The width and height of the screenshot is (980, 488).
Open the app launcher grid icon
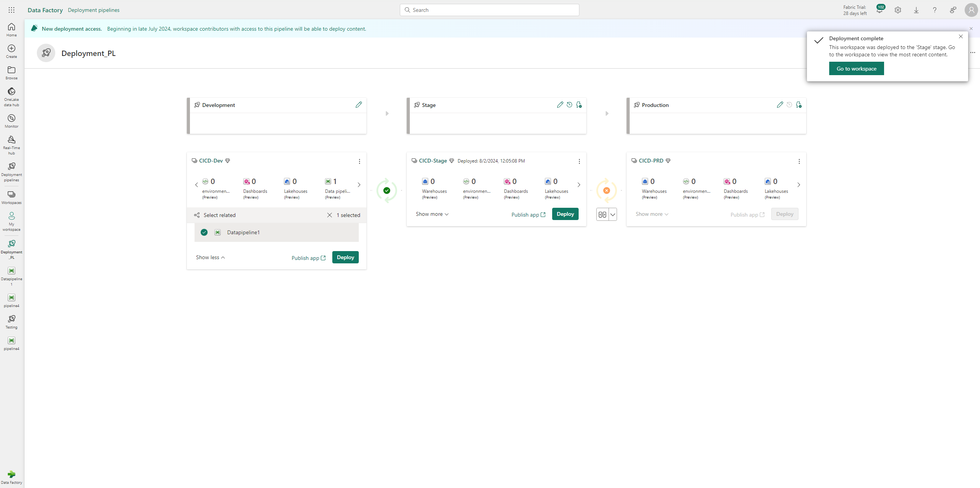coord(12,10)
